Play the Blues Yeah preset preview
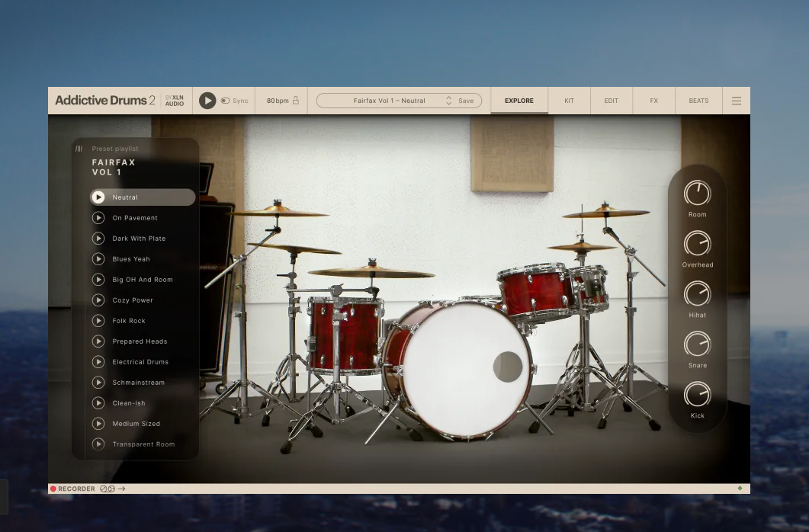Viewport: 809px width, 532px height. (x=98, y=258)
